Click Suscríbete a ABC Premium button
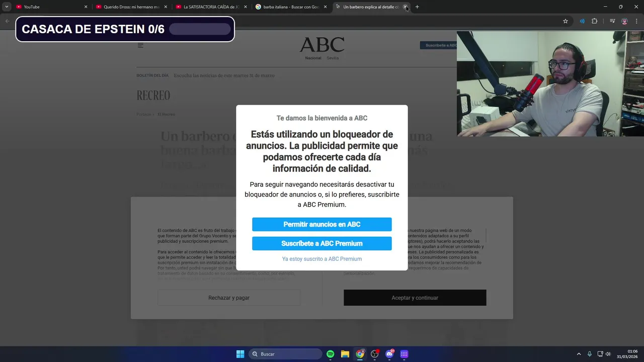 [x=322, y=243]
